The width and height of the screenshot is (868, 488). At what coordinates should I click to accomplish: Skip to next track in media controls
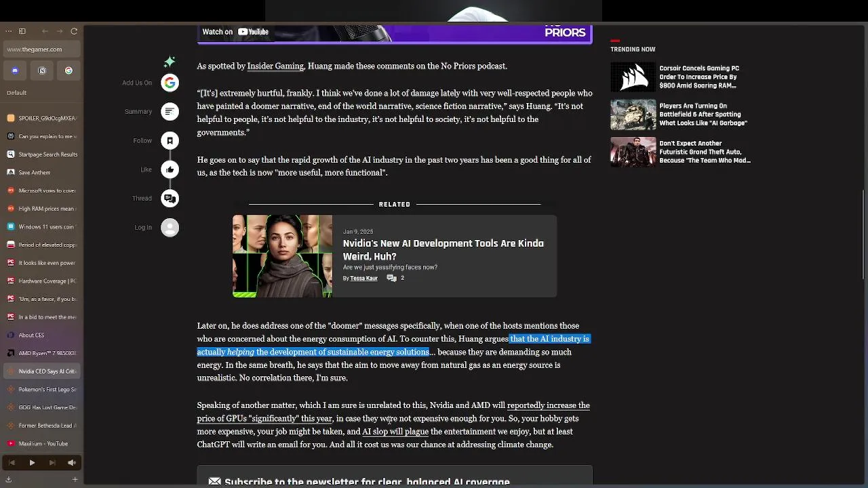pyautogui.click(x=52, y=463)
